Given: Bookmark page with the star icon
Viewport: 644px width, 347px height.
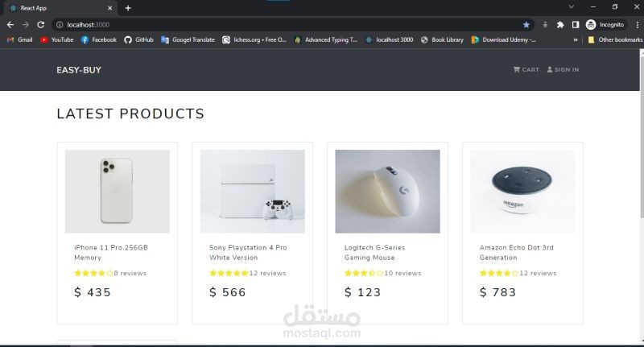Looking at the screenshot, I should (x=526, y=25).
